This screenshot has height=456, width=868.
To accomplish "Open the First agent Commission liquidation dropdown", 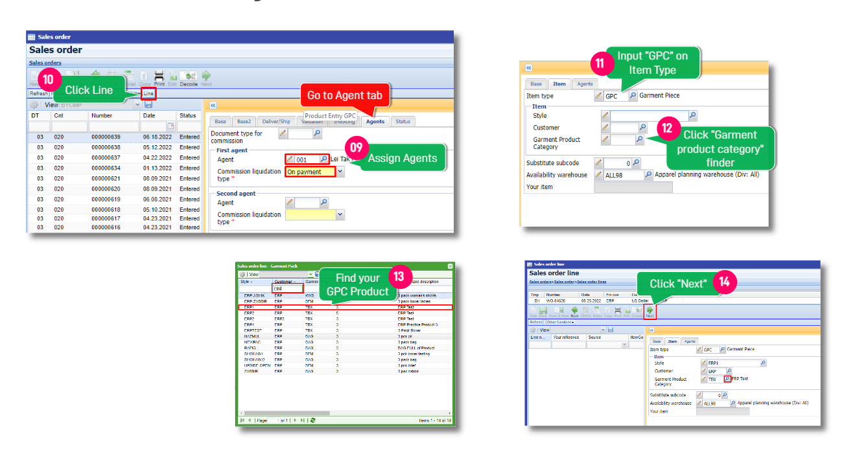I will (340, 172).
